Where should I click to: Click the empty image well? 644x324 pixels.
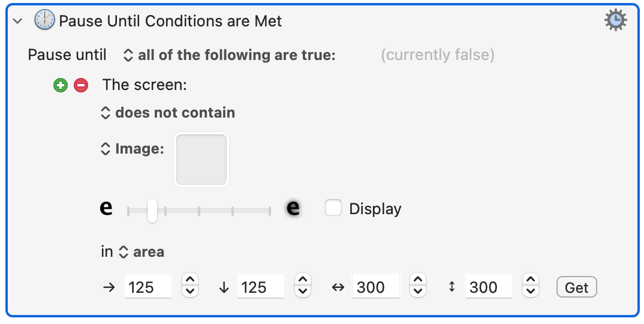[201, 160]
